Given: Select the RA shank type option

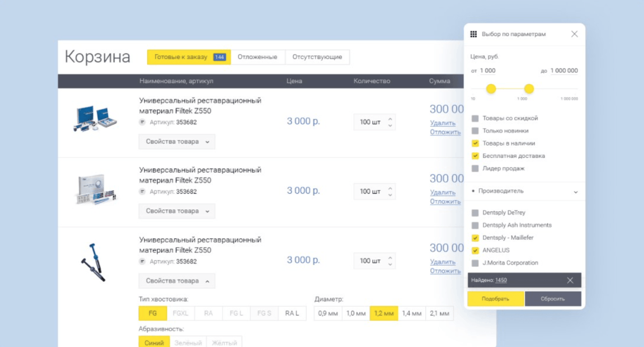Looking at the screenshot, I should (x=209, y=313).
